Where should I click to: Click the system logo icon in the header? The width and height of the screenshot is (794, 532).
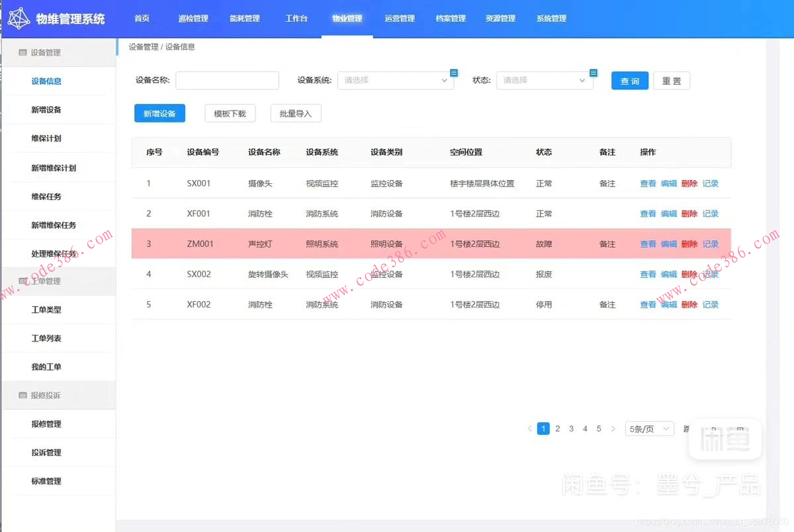click(20, 18)
